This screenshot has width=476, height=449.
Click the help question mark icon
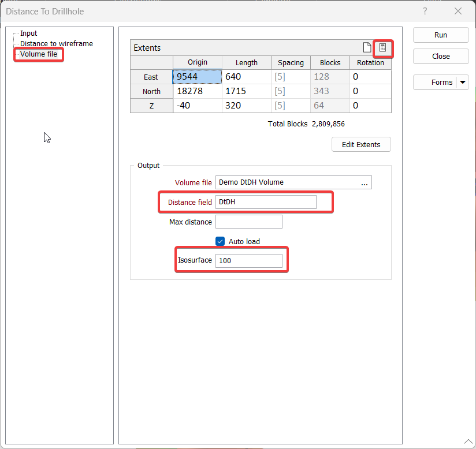425,11
